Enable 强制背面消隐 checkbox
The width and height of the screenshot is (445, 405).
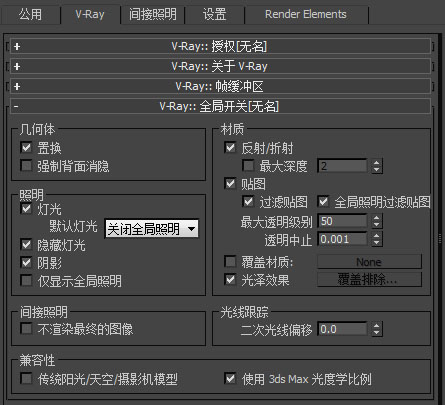(26, 165)
